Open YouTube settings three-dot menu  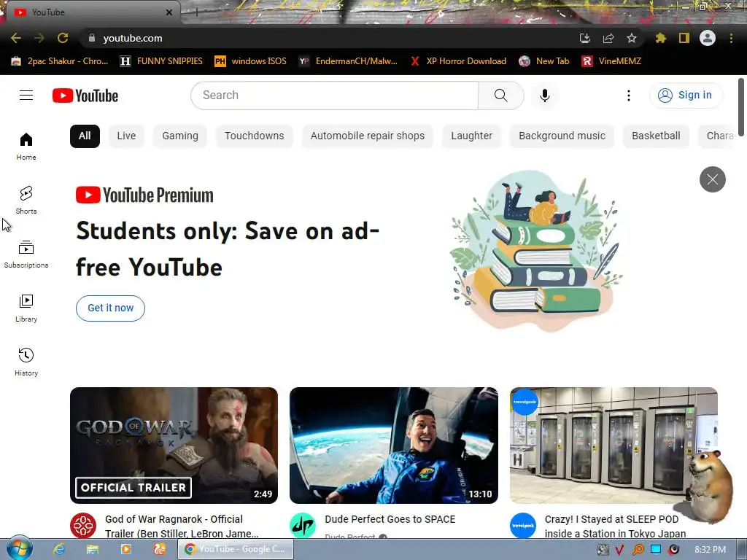point(628,96)
